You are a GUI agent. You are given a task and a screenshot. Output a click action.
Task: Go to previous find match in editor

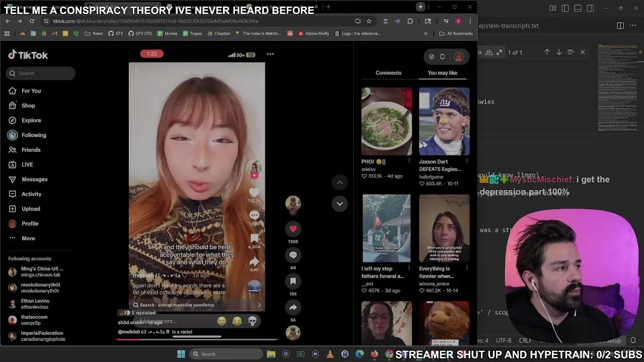[x=547, y=52]
